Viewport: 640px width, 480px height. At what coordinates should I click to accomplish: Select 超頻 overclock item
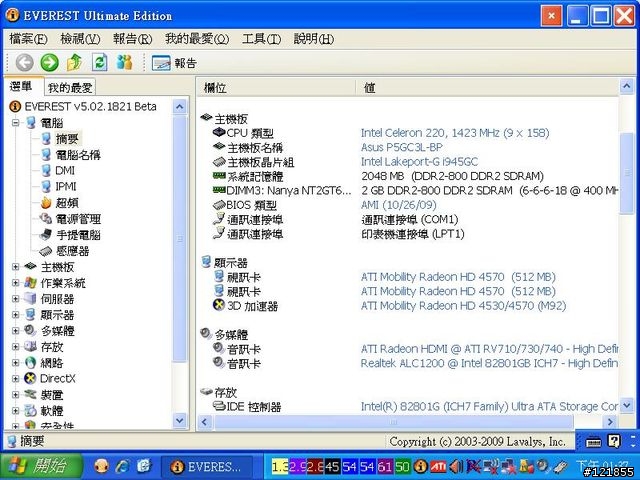(67, 203)
